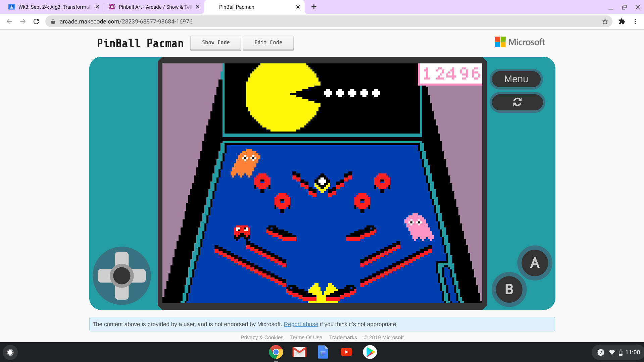
Task: Click the Report abuse link
Action: pos(301,324)
